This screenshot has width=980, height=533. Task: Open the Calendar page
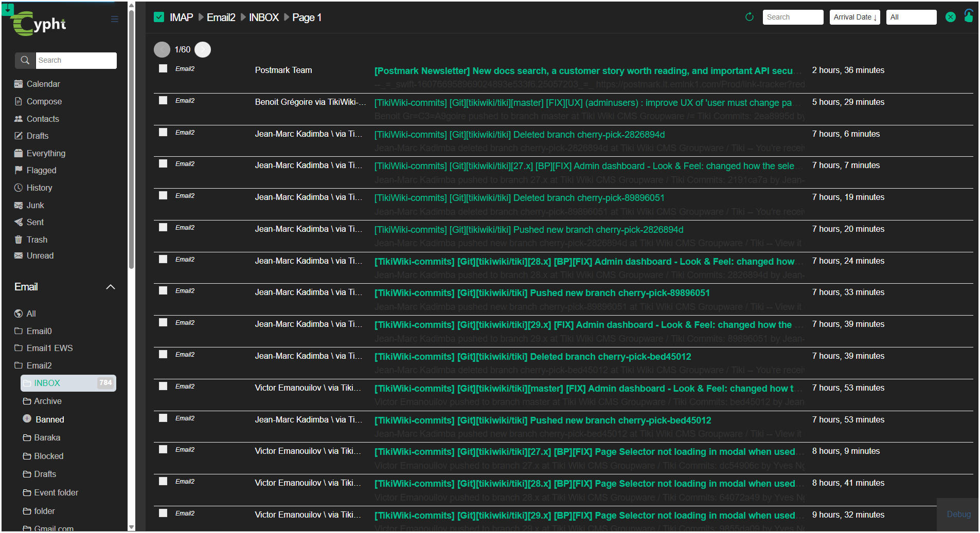pos(43,84)
